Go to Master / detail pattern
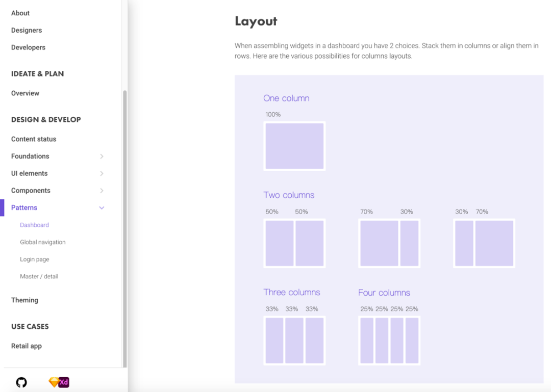The height and width of the screenshot is (392, 551). click(39, 276)
